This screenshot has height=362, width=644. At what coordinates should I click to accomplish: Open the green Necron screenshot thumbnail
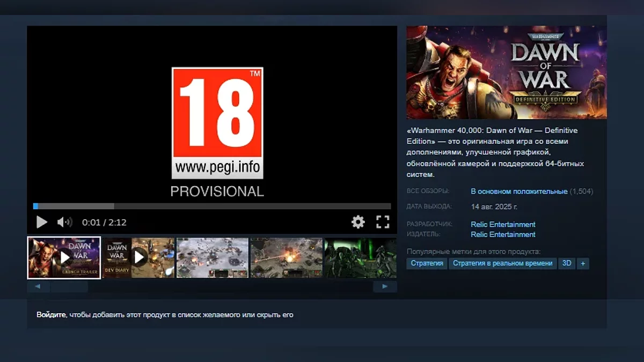[x=361, y=258]
